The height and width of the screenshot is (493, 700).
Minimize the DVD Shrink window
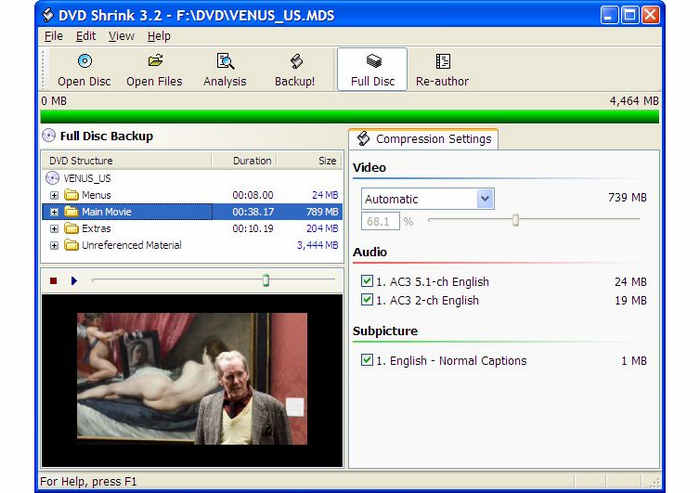609,15
